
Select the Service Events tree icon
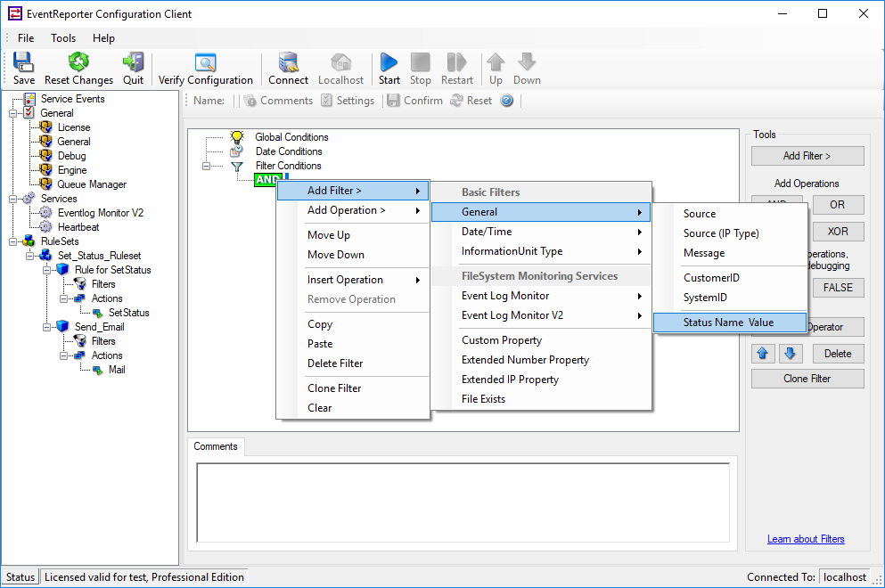29,99
